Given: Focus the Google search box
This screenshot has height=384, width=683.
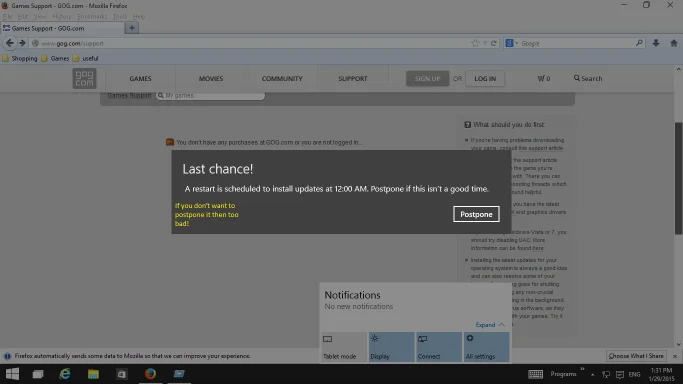Looking at the screenshot, I should 576,43.
